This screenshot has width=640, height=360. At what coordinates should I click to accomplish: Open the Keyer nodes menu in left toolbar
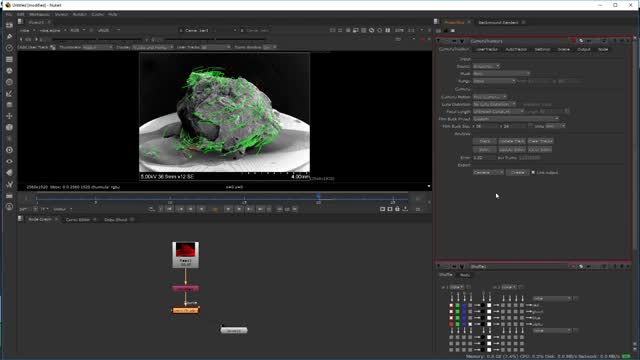click(x=9, y=94)
